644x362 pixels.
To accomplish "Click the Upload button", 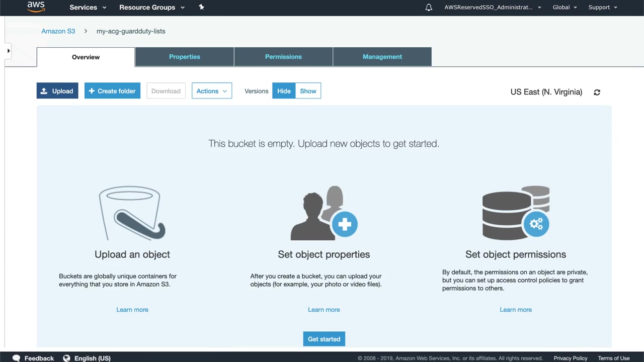I will point(57,91).
